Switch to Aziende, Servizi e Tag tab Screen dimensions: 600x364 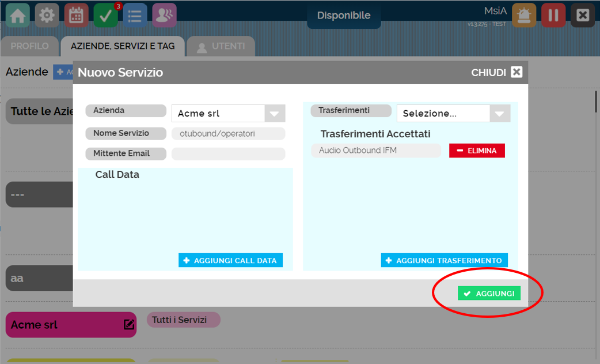pos(122,46)
